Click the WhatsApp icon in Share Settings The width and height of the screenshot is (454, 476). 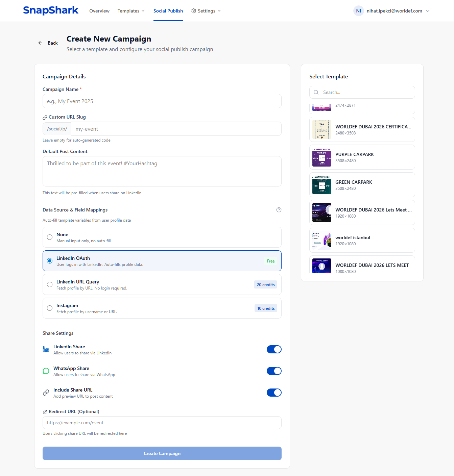click(x=46, y=371)
